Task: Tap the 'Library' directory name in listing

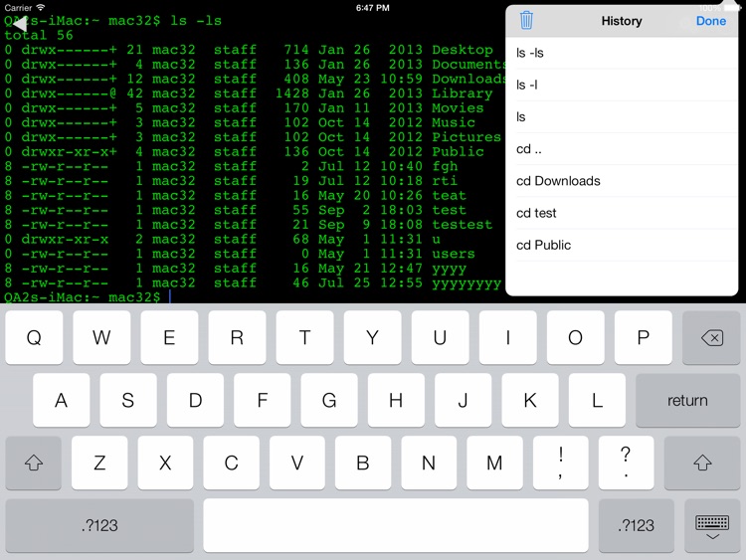Action: [462, 93]
